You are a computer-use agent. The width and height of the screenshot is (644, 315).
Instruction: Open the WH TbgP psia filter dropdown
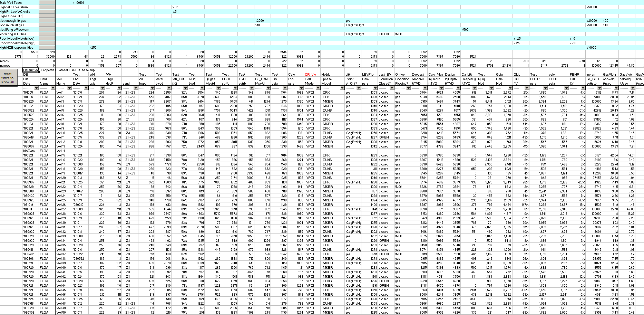[x=103, y=88]
